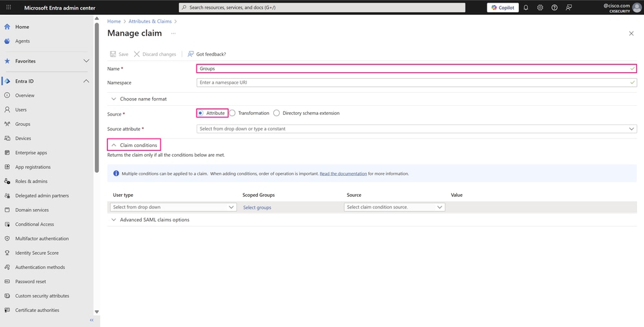This screenshot has width=644, height=327.
Task: Click the Select groups link
Action: 257,208
